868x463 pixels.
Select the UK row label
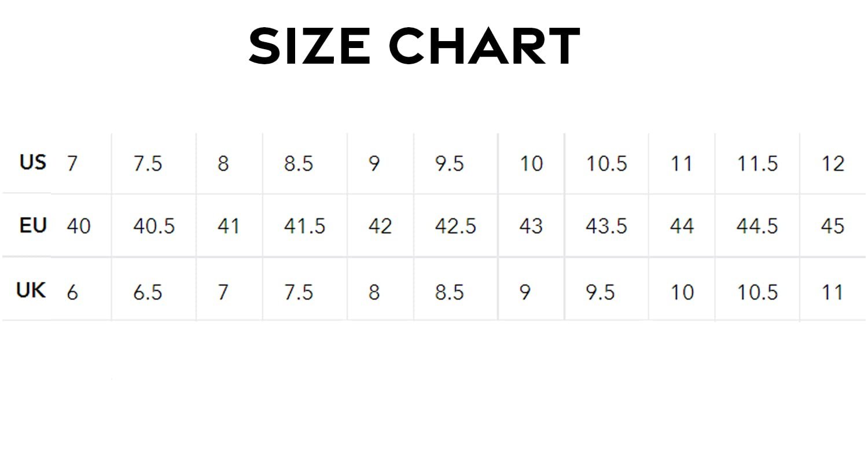point(31,289)
